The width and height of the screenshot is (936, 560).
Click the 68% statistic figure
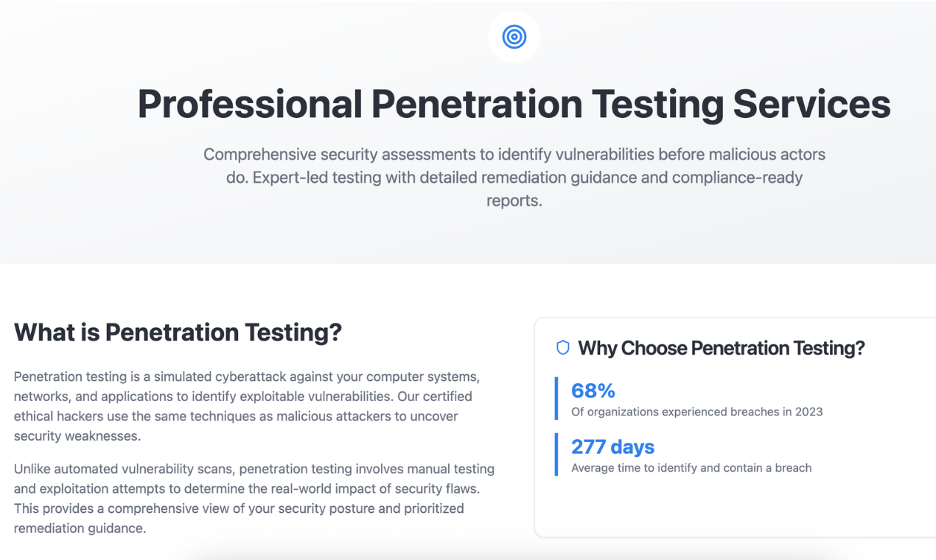click(x=593, y=391)
